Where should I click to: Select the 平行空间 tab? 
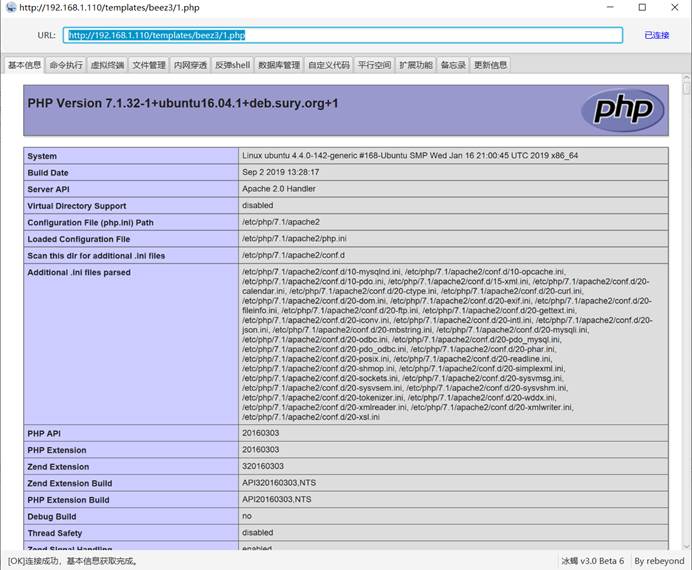(x=374, y=65)
